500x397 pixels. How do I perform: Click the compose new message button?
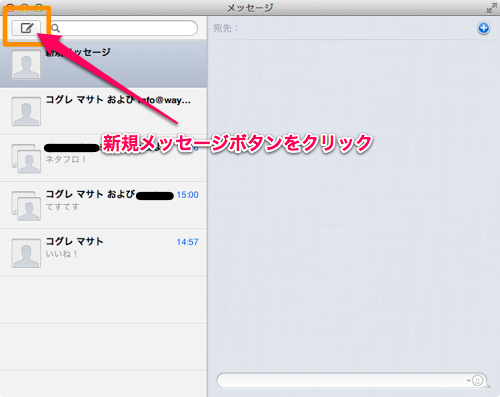point(26,28)
